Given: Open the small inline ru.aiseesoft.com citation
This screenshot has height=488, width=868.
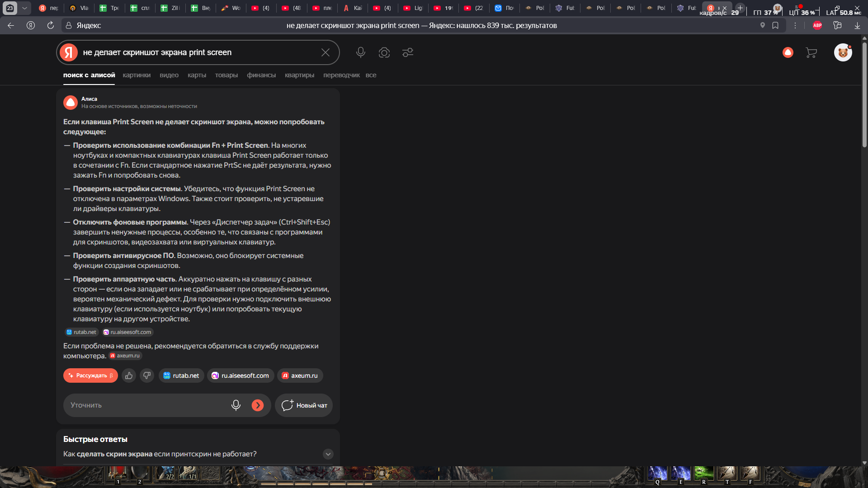Looking at the screenshot, I should (127, 332).
